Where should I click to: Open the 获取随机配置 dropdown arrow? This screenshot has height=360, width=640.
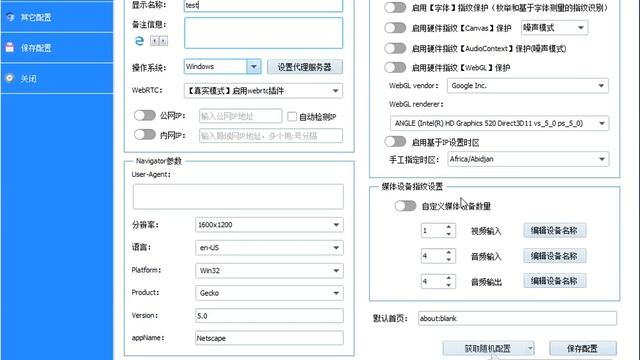530,348
